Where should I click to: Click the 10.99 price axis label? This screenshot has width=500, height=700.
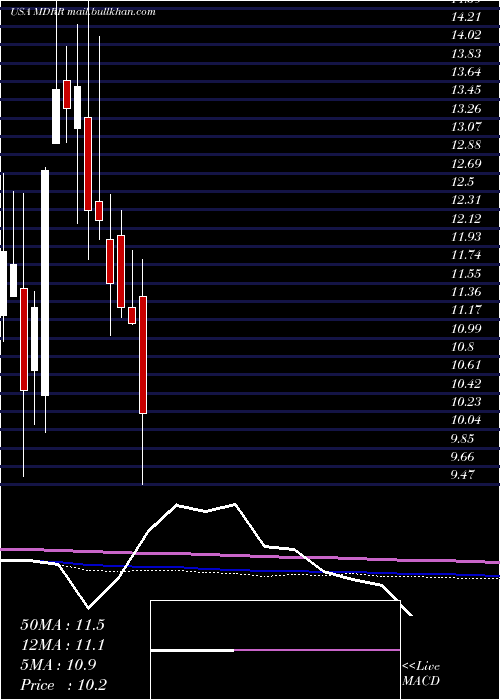466,329
